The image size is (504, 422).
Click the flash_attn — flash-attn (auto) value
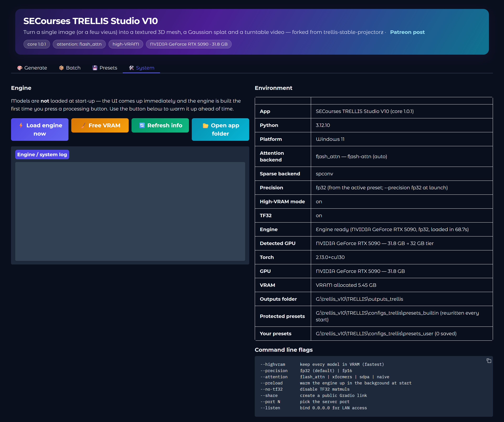click(x=351, y=157)
